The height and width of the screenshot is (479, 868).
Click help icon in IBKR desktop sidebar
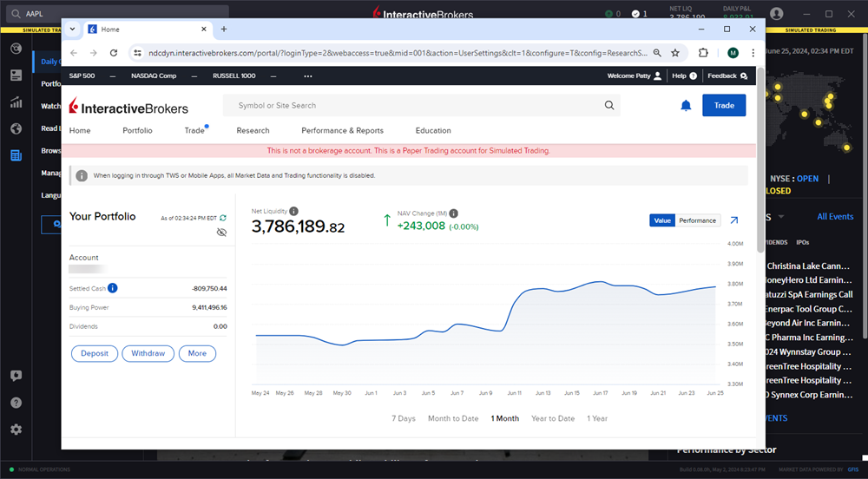[x=16, y=403]
